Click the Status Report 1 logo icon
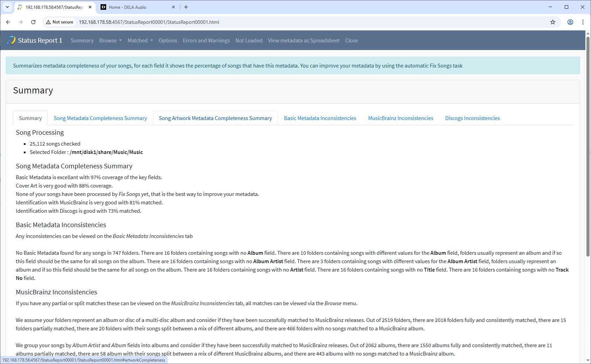This screenshot has height=364, width=591. 11,40
